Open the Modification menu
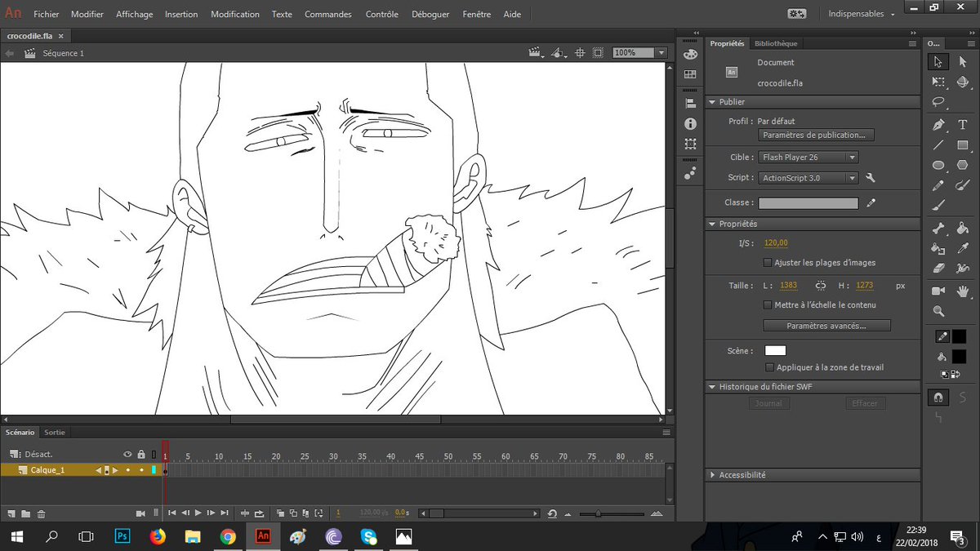The width and height of the screenshot is (980, 551). click(235, 14)
